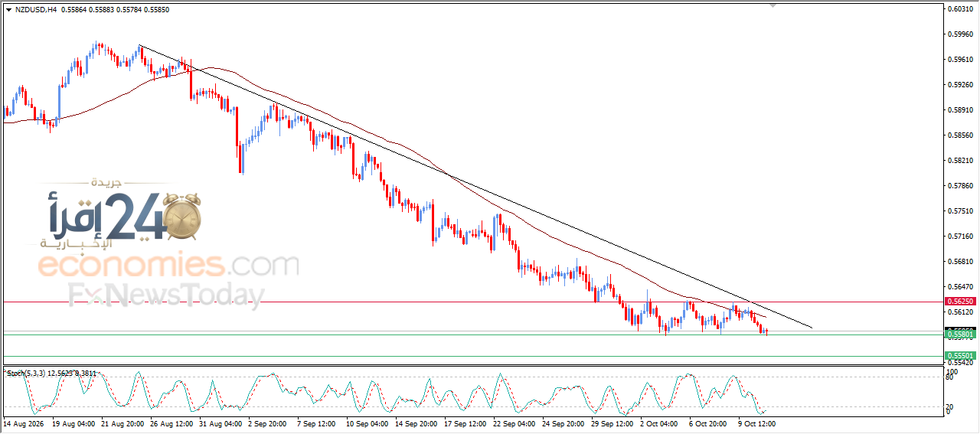Click the 7 Sep 12:00 time label
The image size is (980, 434).
pos(317,423)
